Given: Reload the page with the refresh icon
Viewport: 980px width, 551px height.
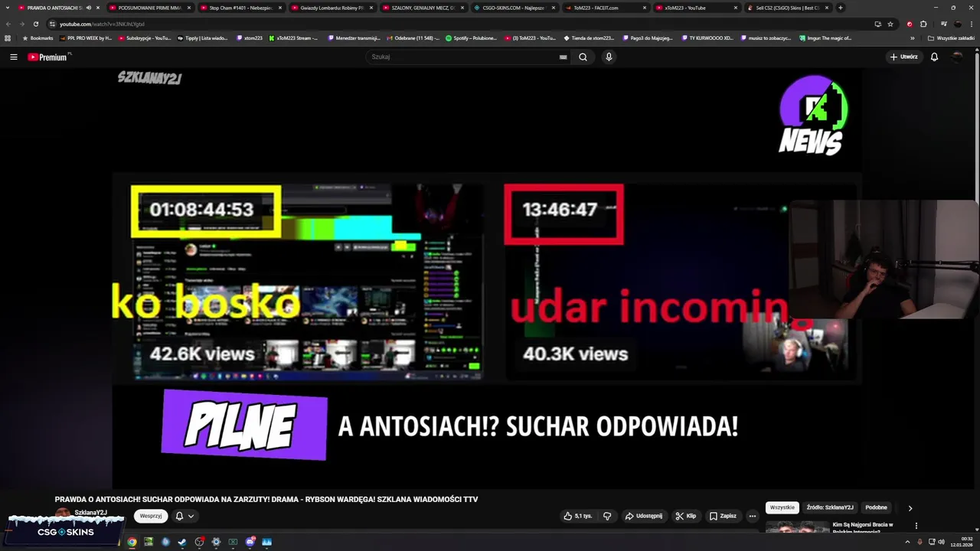Looking at the screenshot, I should click(x=35, y=24).
